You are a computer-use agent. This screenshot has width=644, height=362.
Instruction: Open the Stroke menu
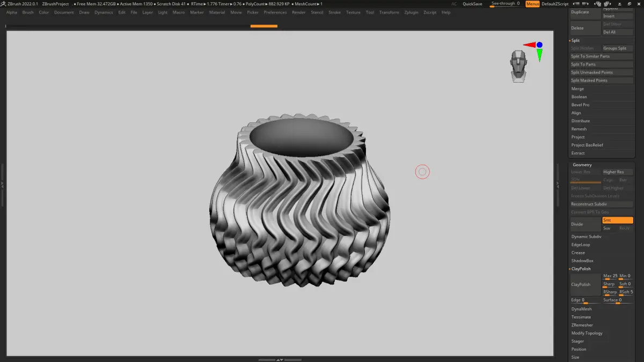334,12
